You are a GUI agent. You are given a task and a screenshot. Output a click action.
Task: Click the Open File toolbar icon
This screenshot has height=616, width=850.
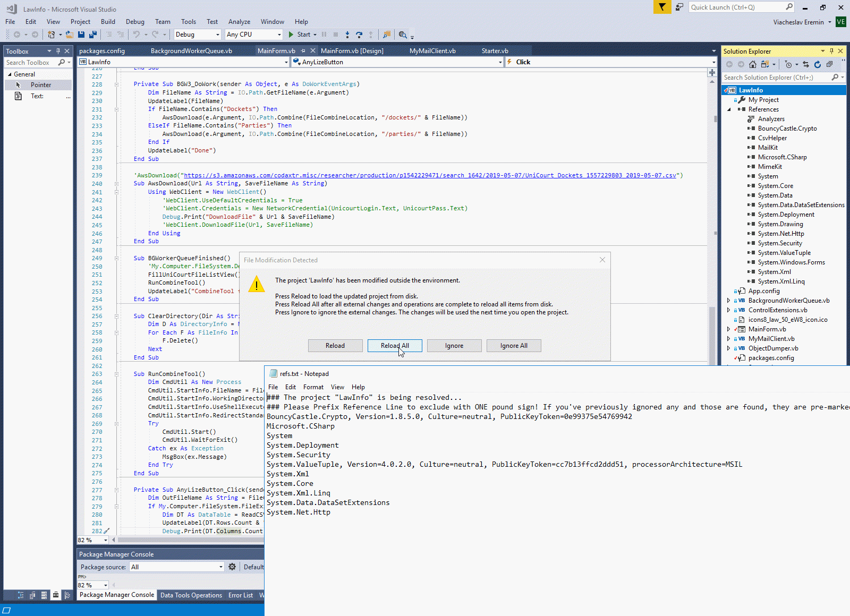tap(69, 35)
